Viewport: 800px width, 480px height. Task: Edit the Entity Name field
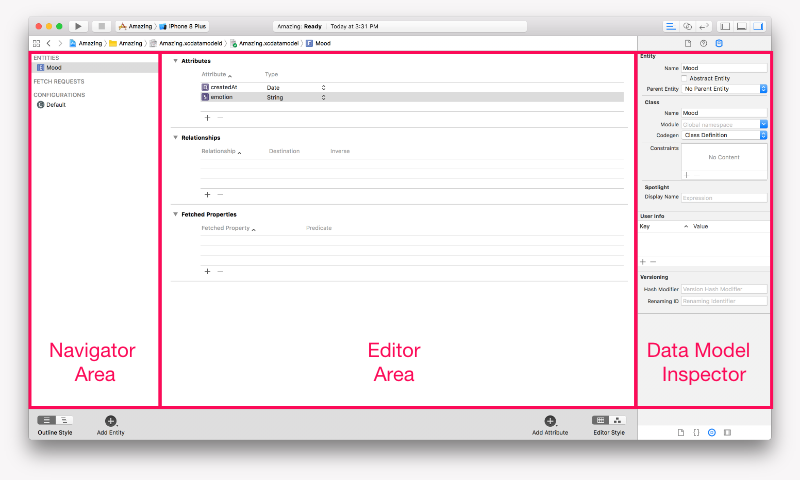[x=724, y=68]
